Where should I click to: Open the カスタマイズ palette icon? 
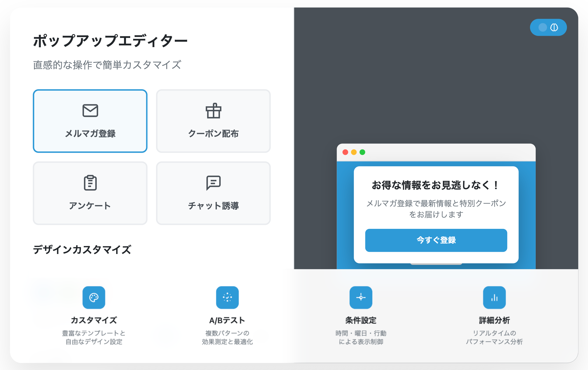point(94,298)
